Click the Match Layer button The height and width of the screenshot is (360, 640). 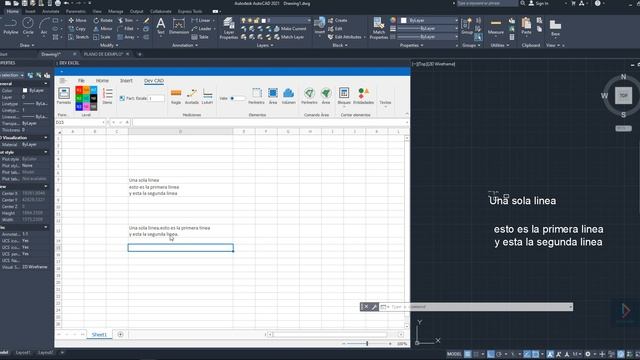click(289, 37)
